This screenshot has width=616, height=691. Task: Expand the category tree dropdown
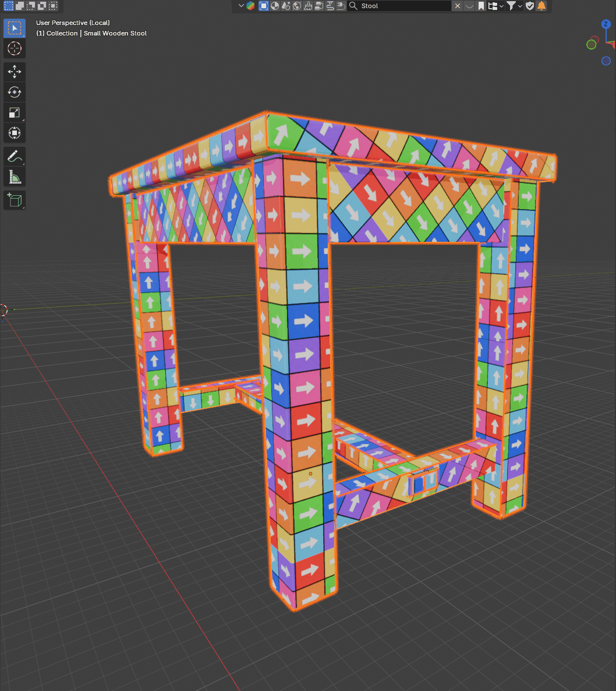[495, 6]
